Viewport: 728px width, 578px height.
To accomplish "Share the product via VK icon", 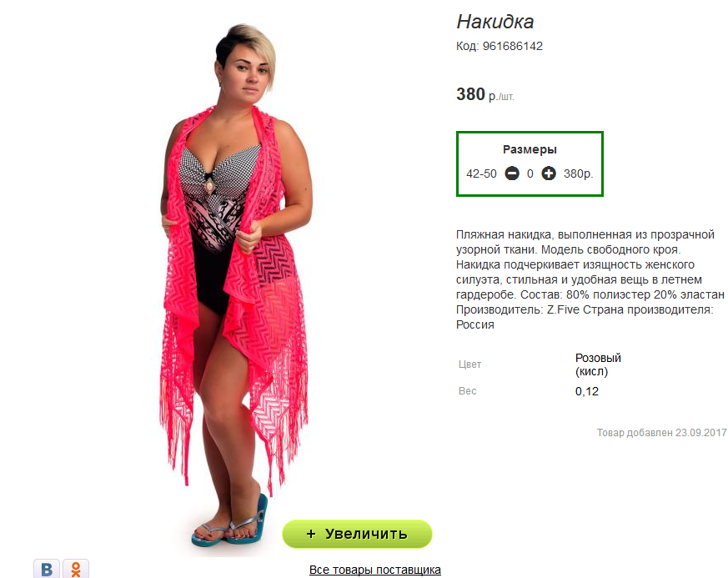I will coord(47,569).
